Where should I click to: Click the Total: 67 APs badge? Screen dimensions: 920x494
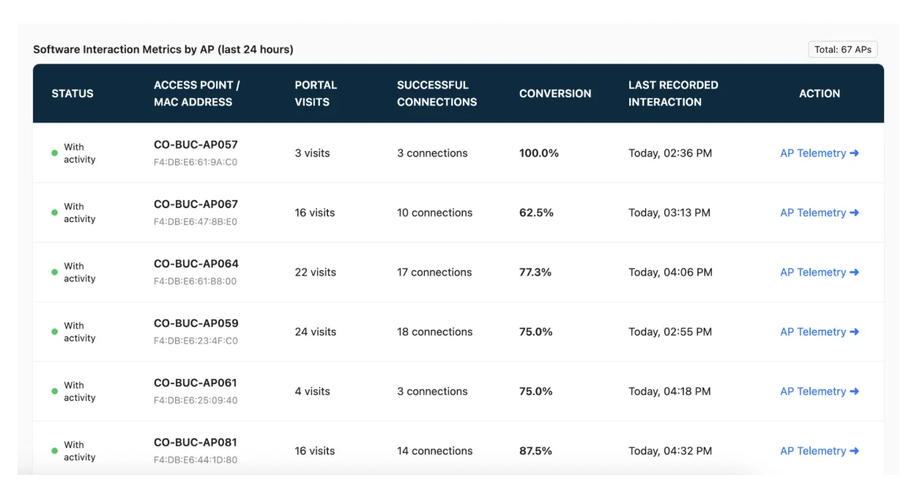click(843, 50)
